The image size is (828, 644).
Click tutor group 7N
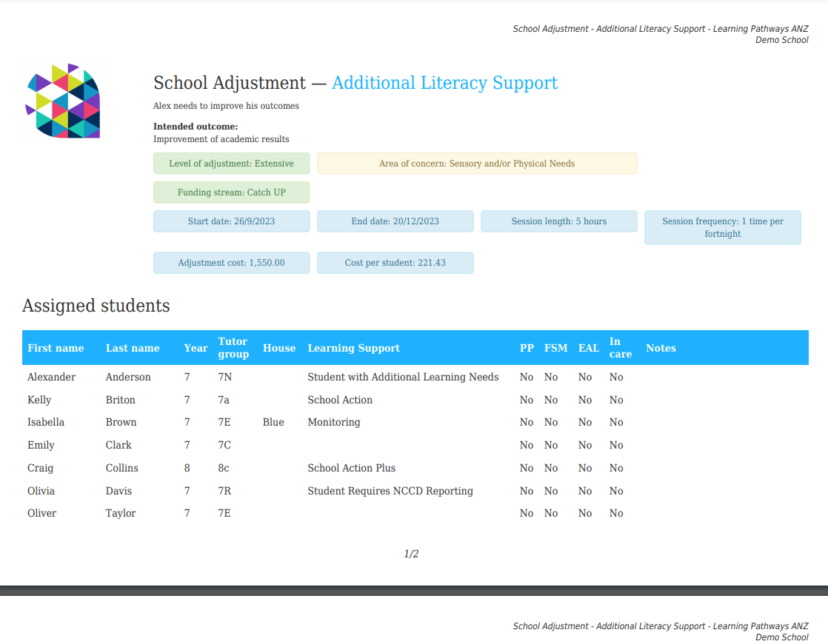225,377
